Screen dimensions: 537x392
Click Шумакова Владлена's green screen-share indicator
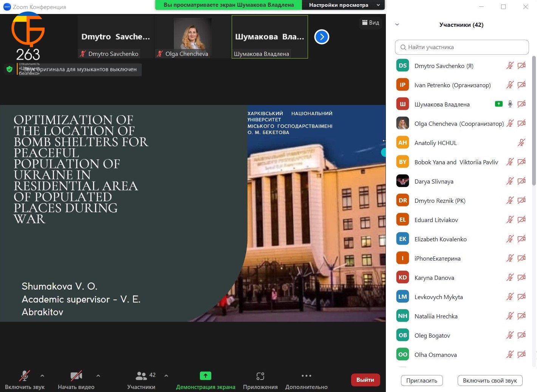click(x=499, y=104)
